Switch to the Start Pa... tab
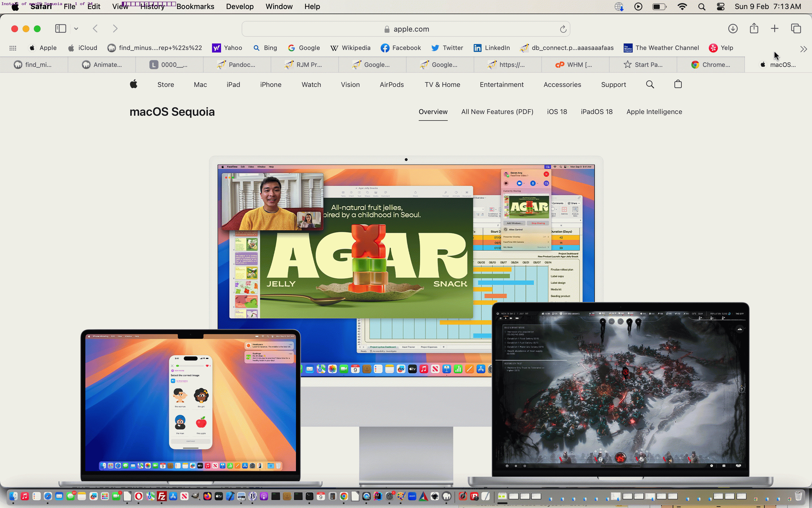The height and width of the screenshot is (508, 812). [643, 65]
